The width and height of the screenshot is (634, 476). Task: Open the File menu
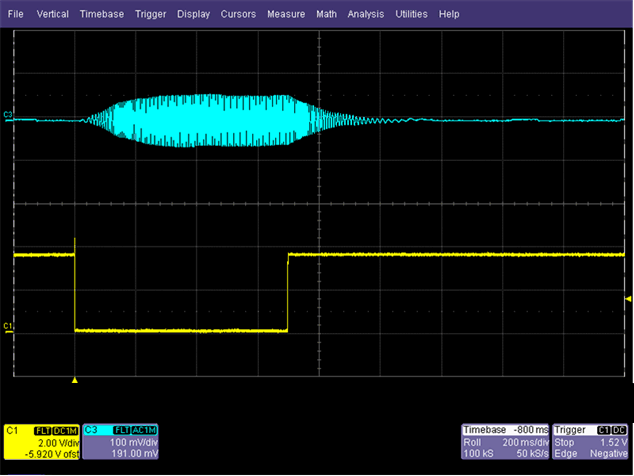click(x=17, y=15)
